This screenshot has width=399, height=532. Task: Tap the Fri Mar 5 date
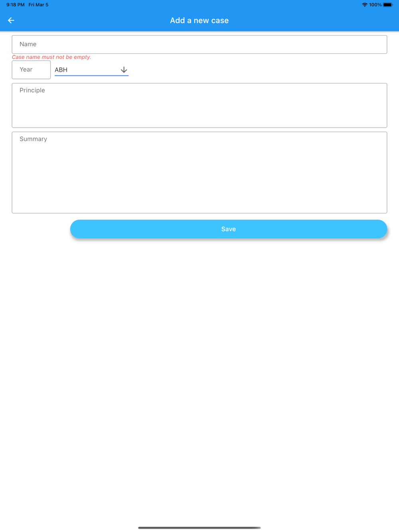coord(38,5)
